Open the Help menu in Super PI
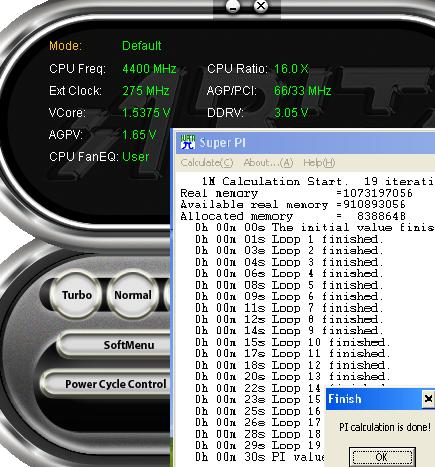Screen dimensions: 435x467 coord(319,163)
